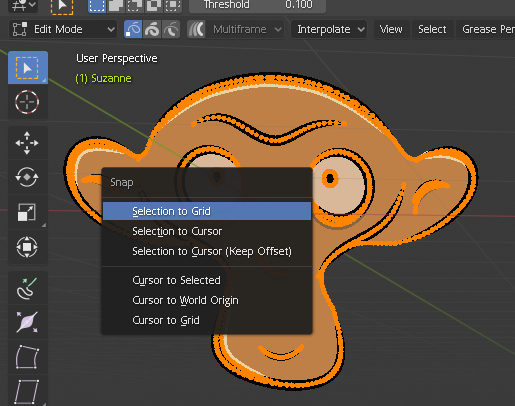Select the Bend tool
Screen dimensions: 515x406
pos(28,357)
